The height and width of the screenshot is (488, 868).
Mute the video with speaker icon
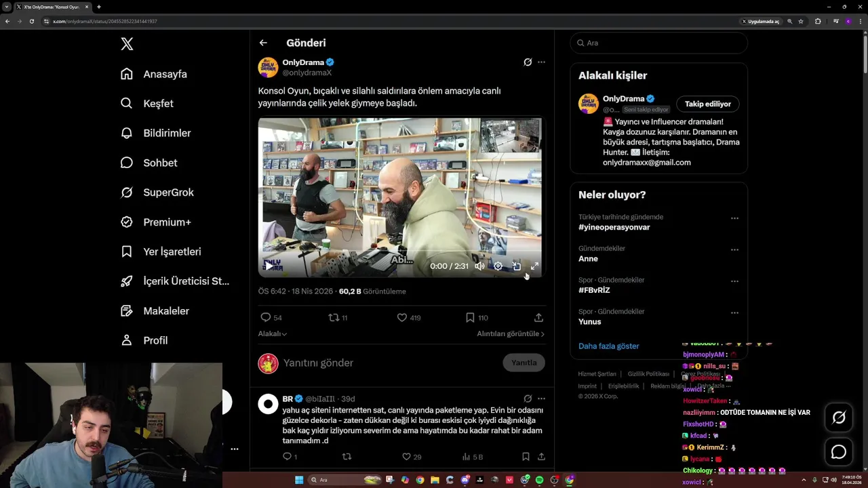click(x=479, y=266)
